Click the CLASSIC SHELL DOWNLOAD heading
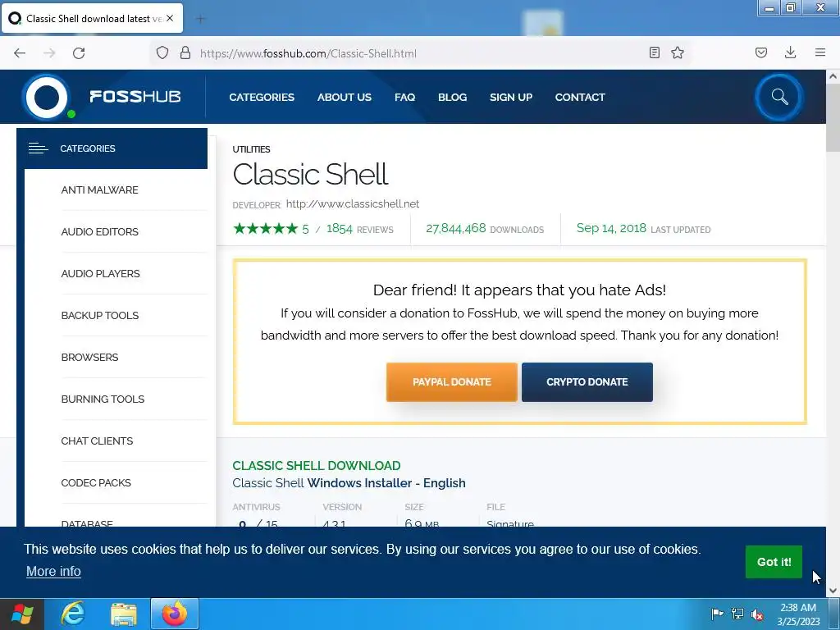 coord(317,466)
